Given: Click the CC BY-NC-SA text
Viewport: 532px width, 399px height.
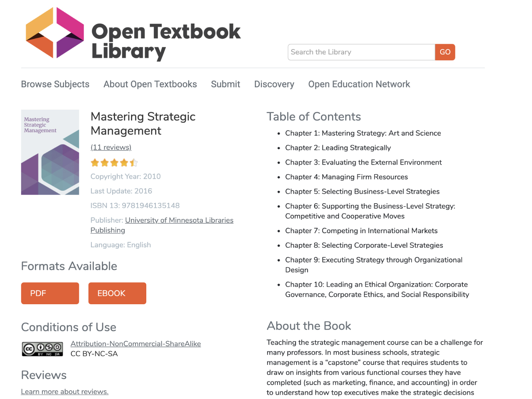Looking at the screenshot, I should coord(94,354).
